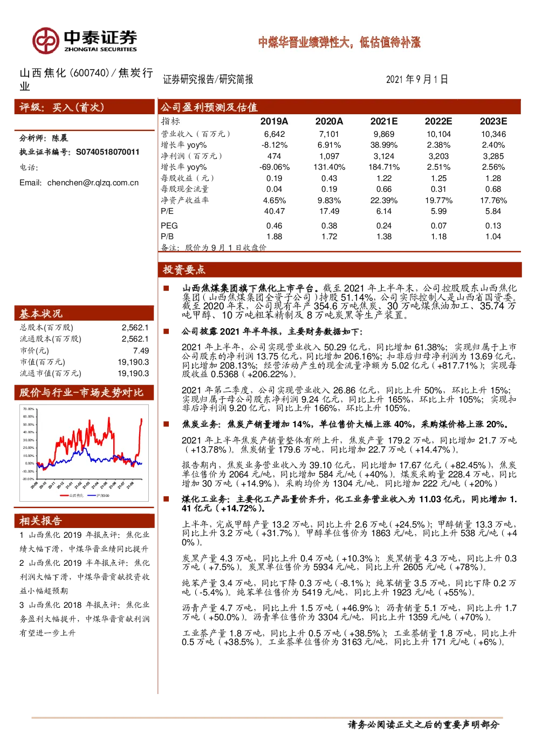The width and height of the screenshot is (535, 756).
Task: Click the footer disclaimer 请务必阅读正文之后的重要声明部分
Action: [x=423, y=725]
